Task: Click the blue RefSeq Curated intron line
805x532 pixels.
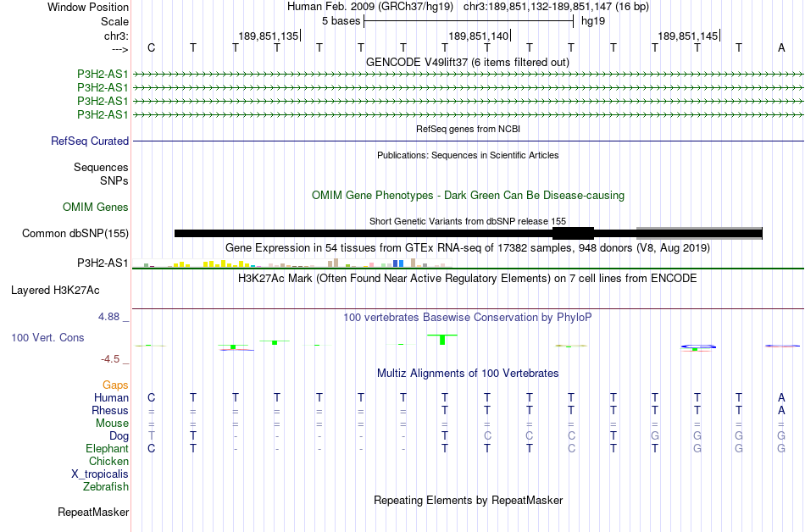Action: tap(468, 141)
